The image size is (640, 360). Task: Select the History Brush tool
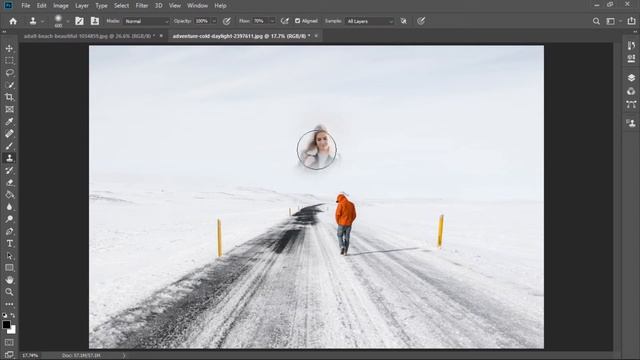[9, 170]
